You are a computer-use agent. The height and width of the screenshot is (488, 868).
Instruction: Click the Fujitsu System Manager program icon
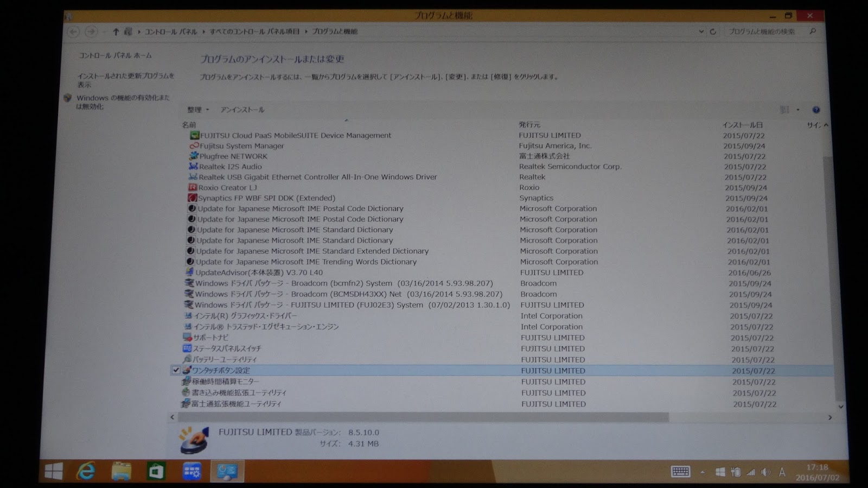point(194,145)
